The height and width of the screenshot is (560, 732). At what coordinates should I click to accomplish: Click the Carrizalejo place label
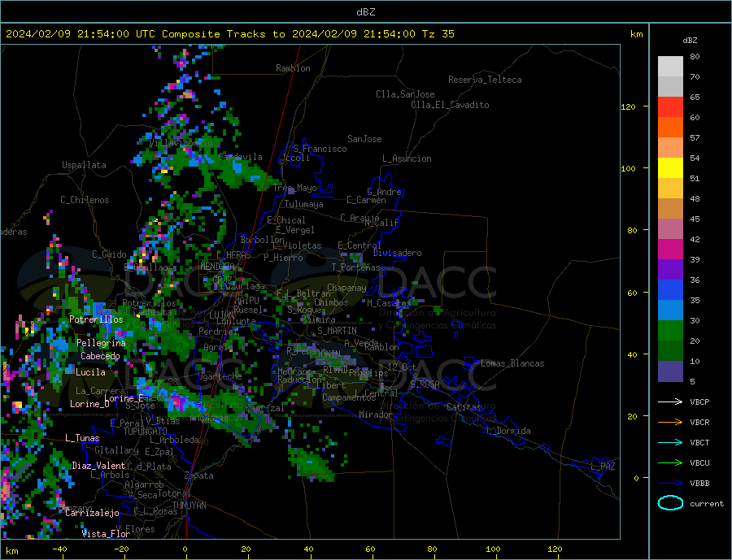[93, 514]
